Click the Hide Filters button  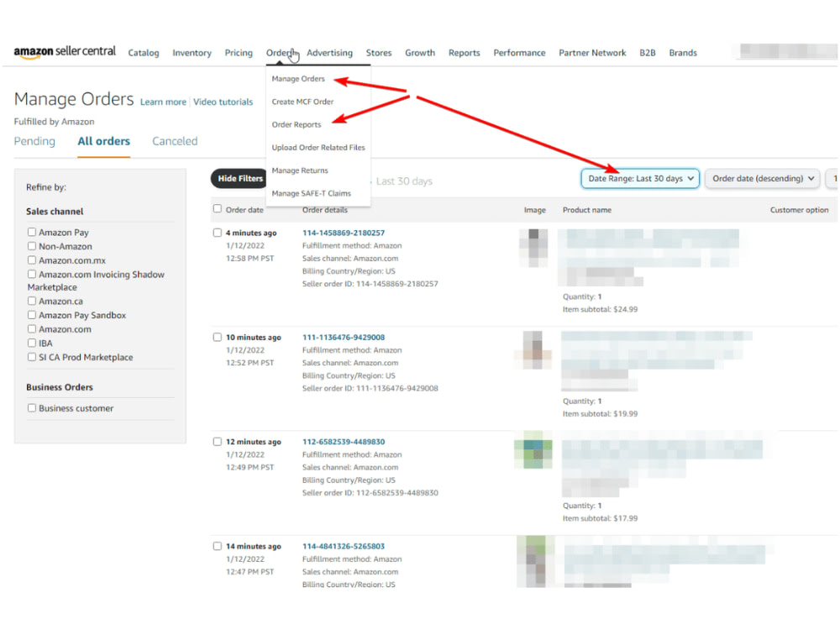239,178
